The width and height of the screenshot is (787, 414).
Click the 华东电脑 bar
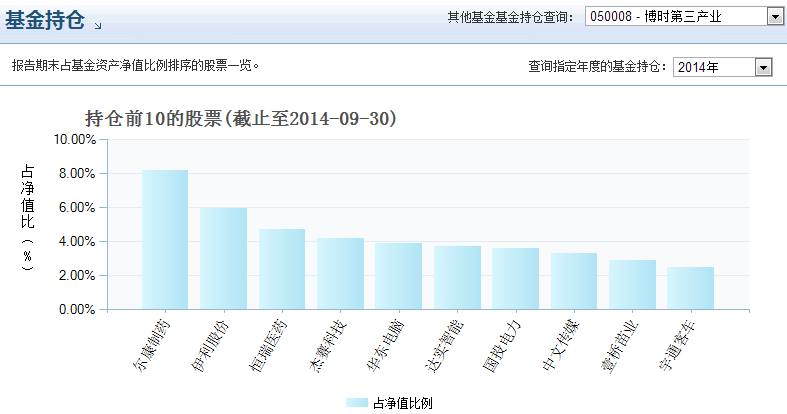pyautogui.click(x=398, y=276)
